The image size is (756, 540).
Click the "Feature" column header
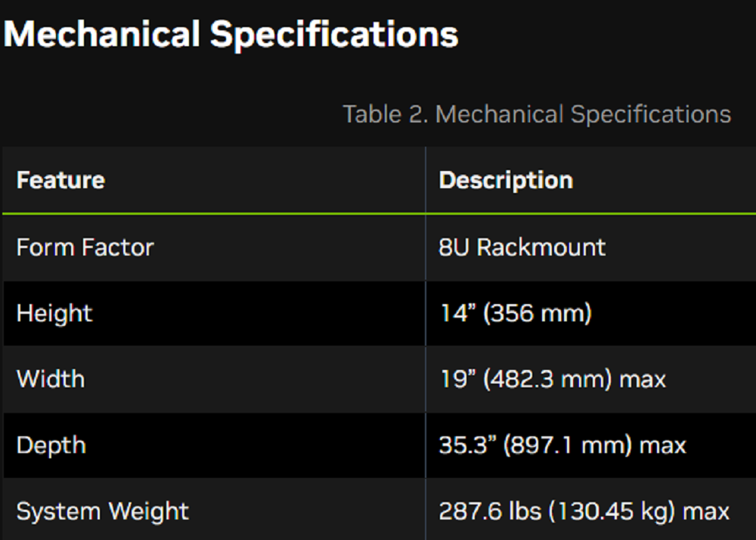coord(60,180)
